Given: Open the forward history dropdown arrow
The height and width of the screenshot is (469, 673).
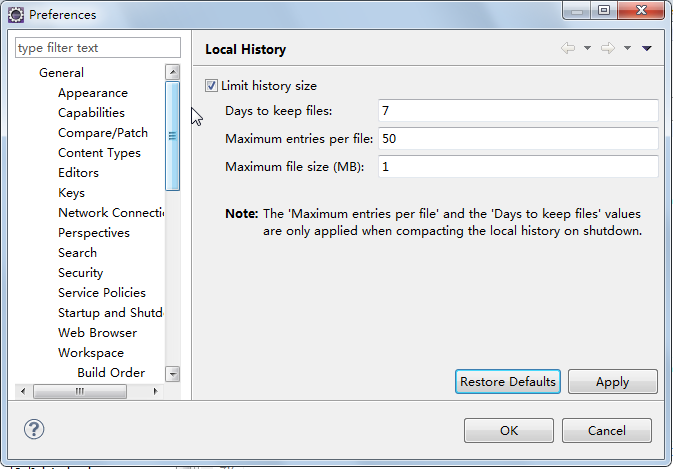Looking at the screenshot, I should coord(627,48).
